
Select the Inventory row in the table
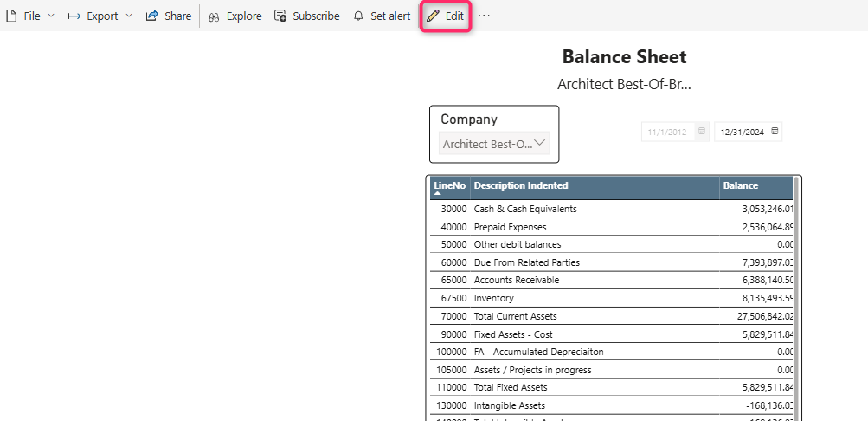click(x=494, y=298)
